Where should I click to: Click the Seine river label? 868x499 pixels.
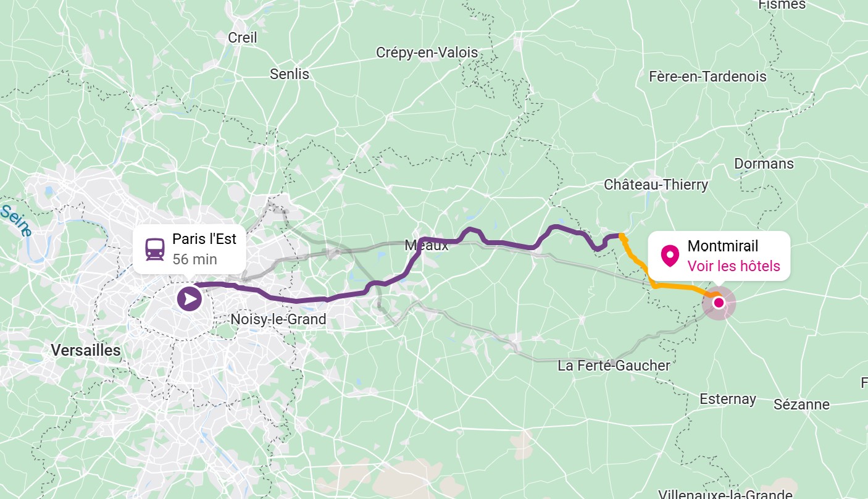click(x=15, y=221)
